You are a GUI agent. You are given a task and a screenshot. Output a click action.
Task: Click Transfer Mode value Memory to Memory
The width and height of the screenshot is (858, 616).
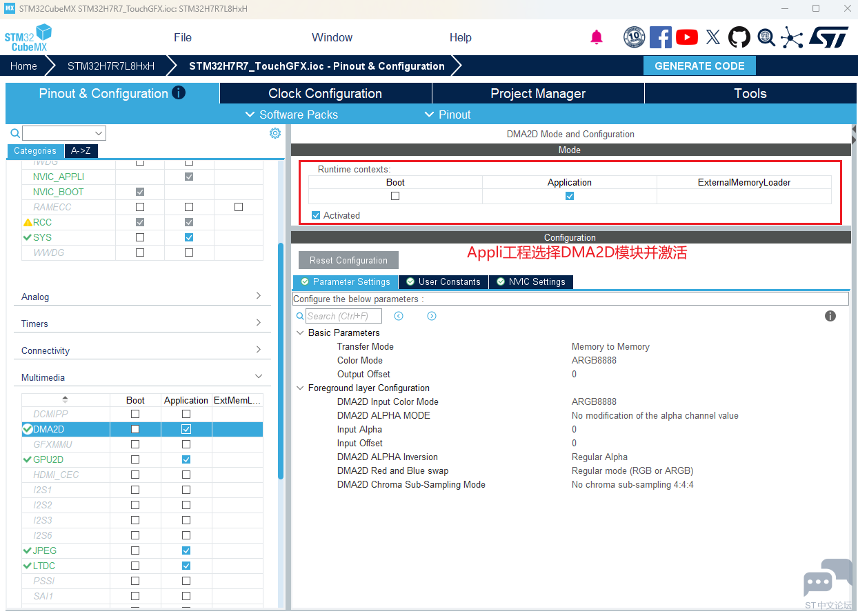610,346
